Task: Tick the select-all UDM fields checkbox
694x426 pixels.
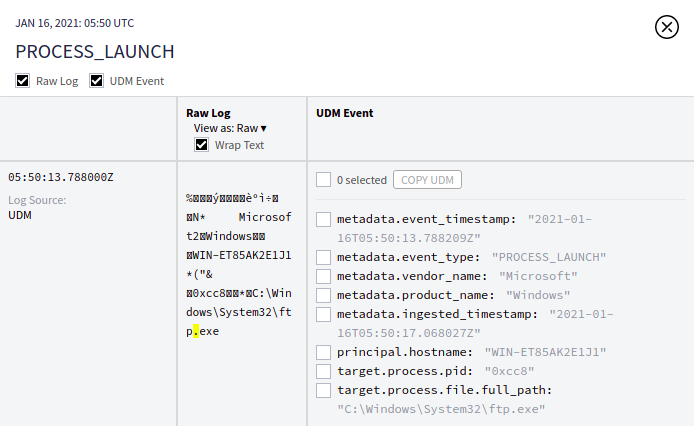Action: [323, 180]
